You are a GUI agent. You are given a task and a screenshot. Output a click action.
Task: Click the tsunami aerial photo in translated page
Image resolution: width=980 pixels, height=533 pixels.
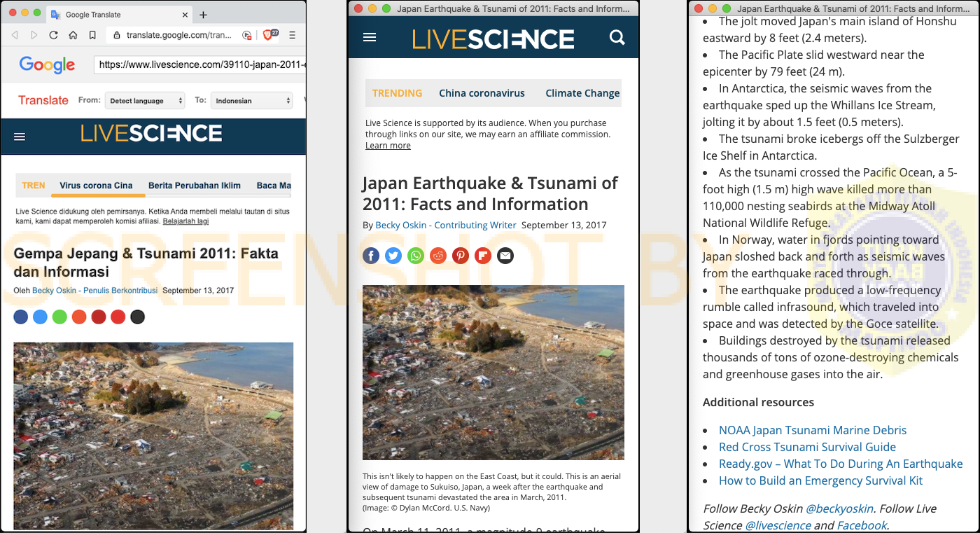point(153,436)
